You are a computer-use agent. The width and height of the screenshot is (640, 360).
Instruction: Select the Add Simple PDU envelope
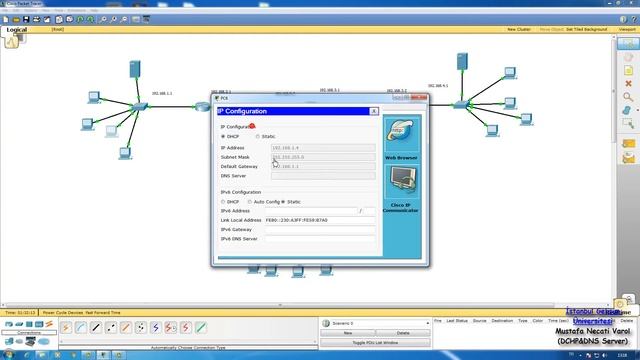click(x=629, y=143)
